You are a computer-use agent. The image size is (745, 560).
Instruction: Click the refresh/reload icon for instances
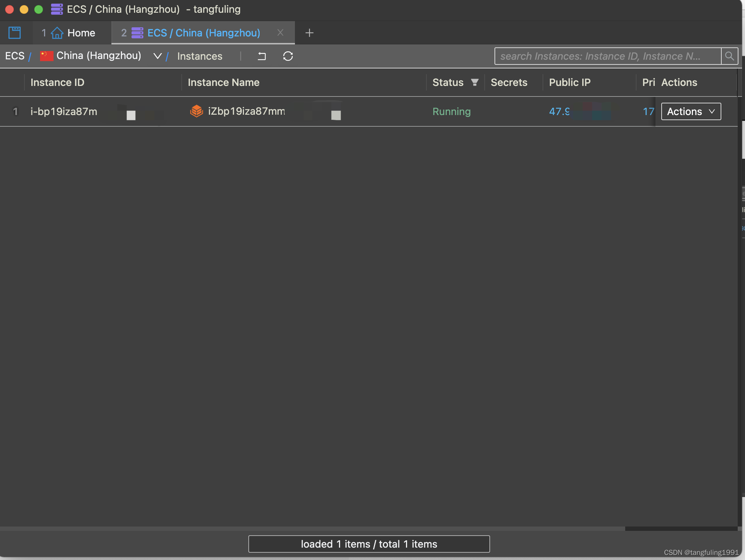pos(288,56)
